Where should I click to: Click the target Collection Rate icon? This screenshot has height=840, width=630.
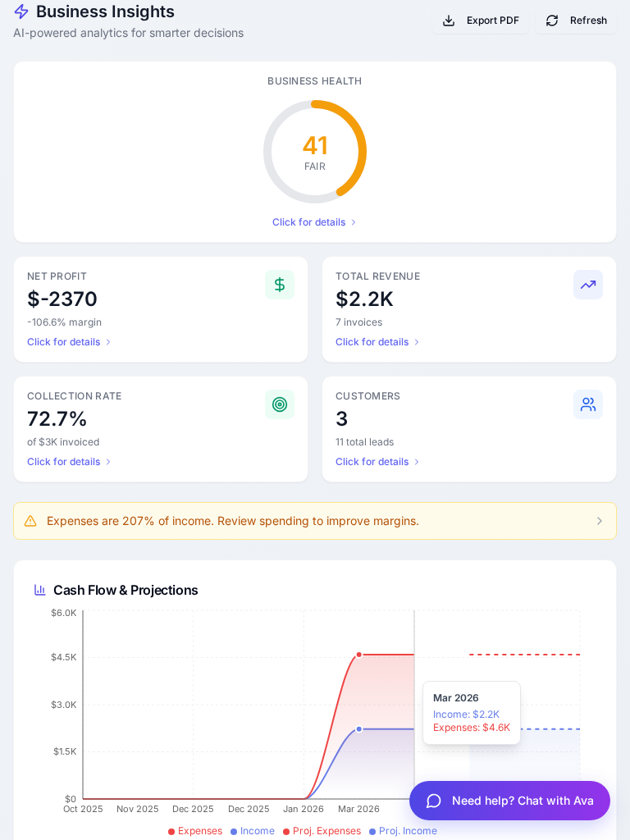tap(280, 404)
